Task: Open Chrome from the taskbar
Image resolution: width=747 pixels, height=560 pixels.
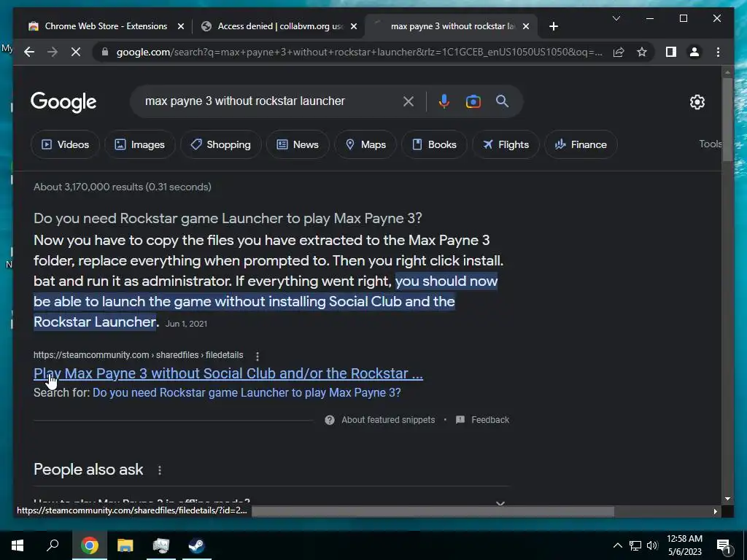Action: [x=89, y=545]
